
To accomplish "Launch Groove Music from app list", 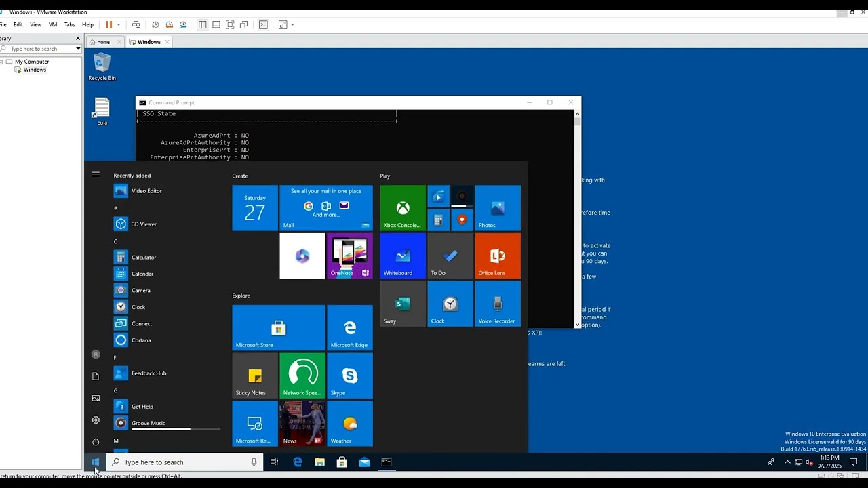I will 167,423.
